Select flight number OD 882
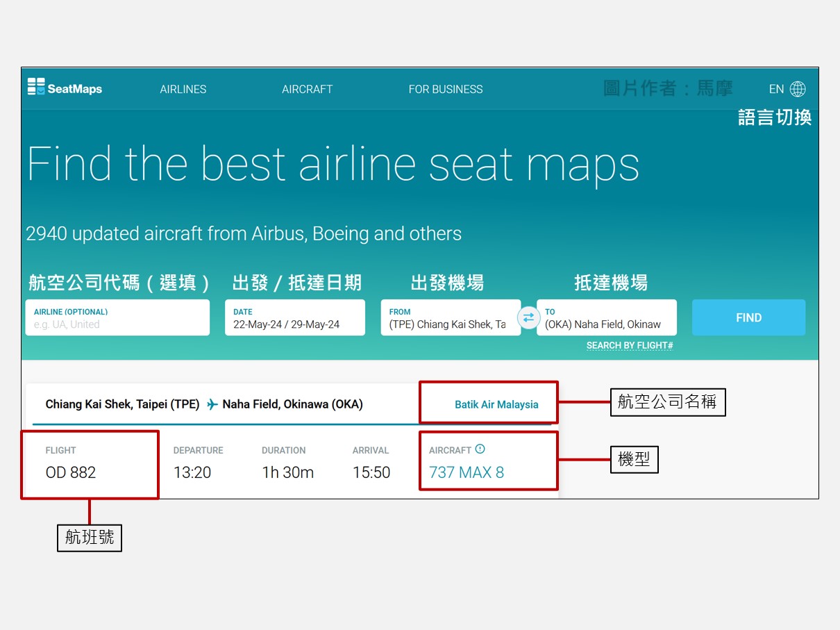This screenshot has height=630, width=840. coord(71,472)
